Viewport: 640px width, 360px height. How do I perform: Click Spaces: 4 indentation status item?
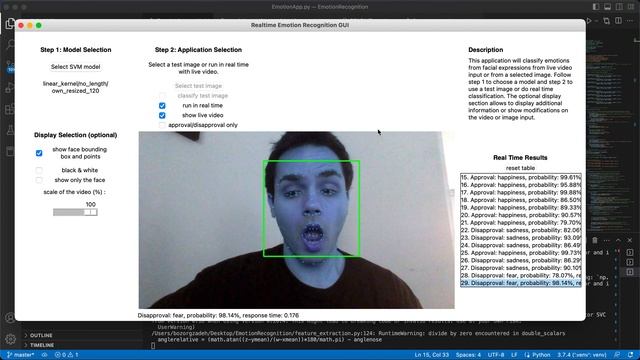pyautogui.click(x=468, y=355)
